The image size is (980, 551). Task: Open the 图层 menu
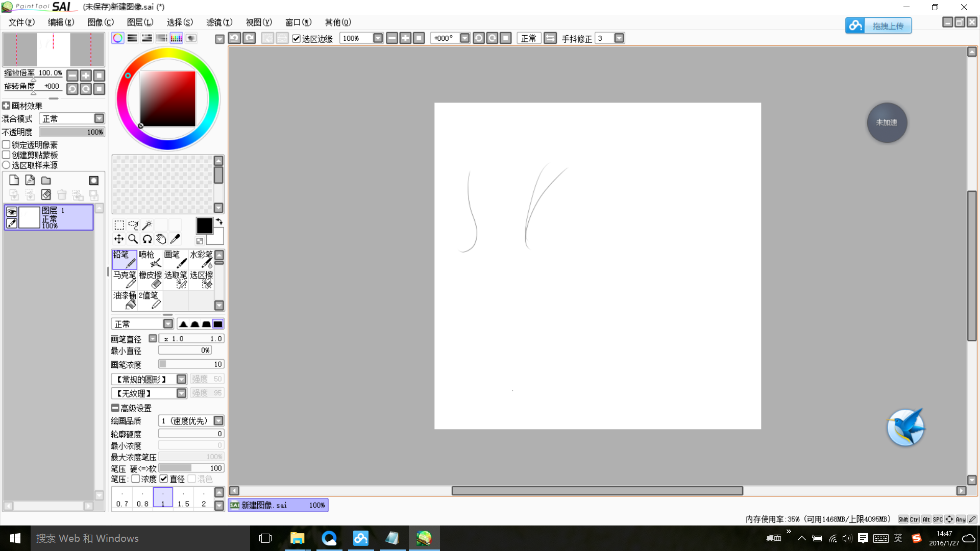pyautogui.click(x=139, y=22)
